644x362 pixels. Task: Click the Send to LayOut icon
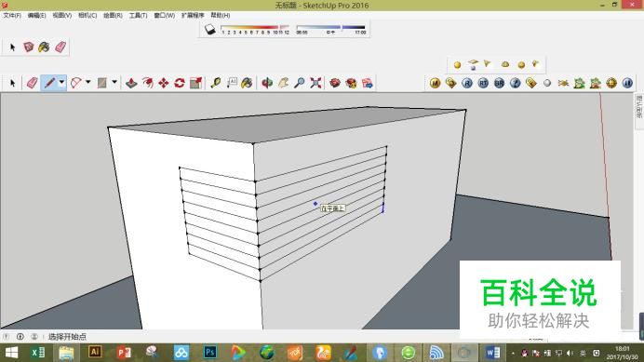[x=368, y=83]
